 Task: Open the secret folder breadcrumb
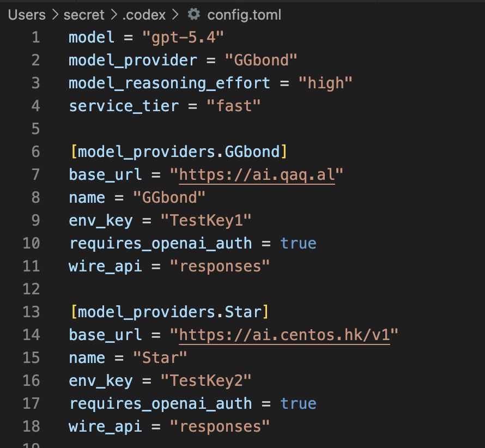[84, 15]
